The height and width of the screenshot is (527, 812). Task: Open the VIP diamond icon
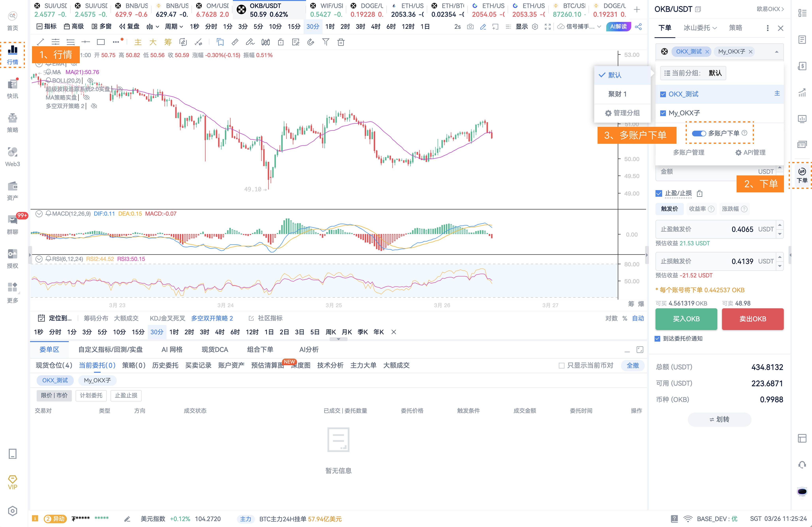[13, 482]
